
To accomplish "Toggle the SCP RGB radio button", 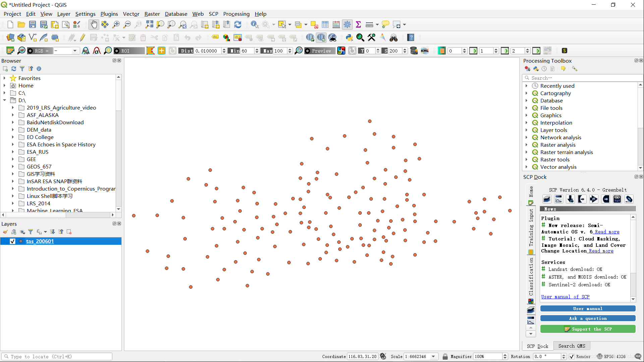I will (x=31, y=51).
